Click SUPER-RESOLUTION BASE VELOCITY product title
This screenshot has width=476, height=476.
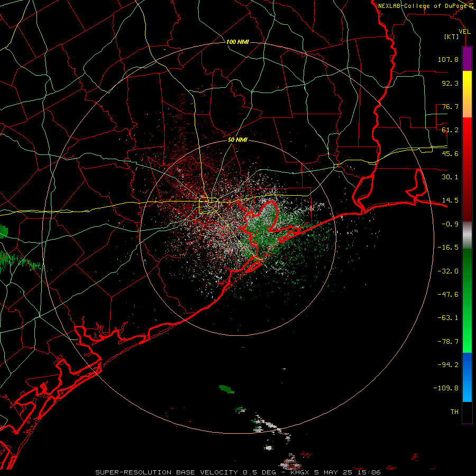pyautogui.click(x=167, y=472)
